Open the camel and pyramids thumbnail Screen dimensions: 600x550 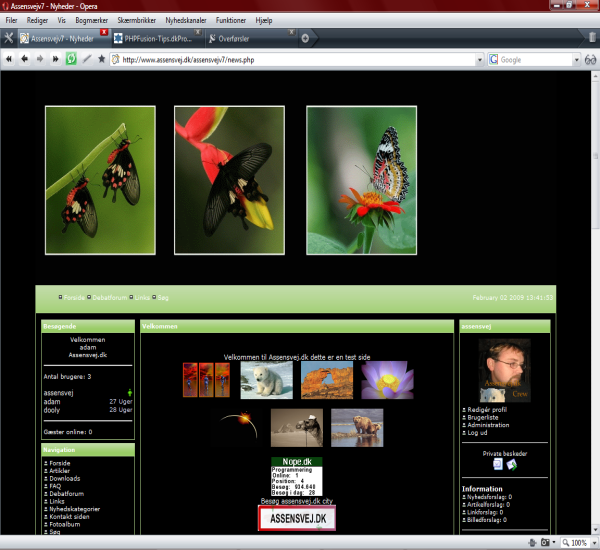point(297,428)
